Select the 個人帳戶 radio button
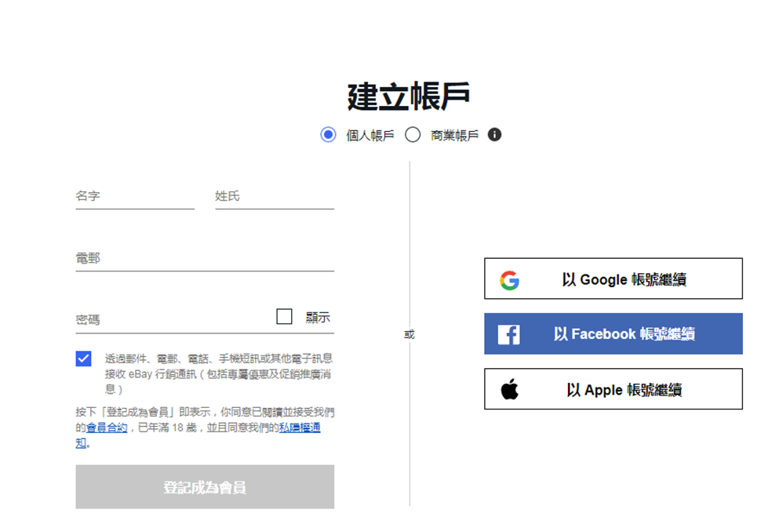Viewport: 779px width, 532px height. 328,135
